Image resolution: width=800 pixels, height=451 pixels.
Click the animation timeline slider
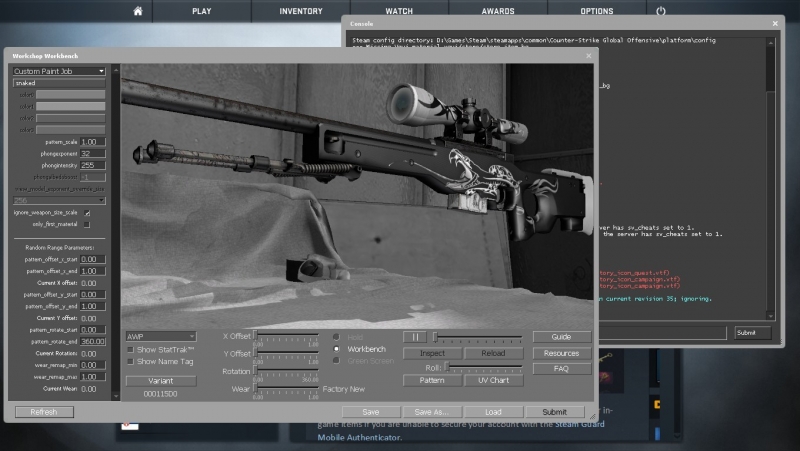point(478,337)
